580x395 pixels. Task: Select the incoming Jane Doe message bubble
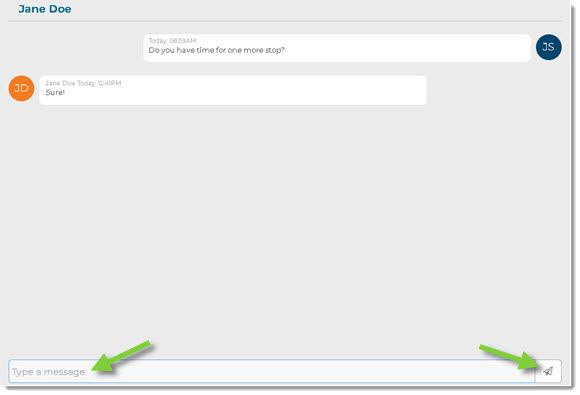click(233, 90)
